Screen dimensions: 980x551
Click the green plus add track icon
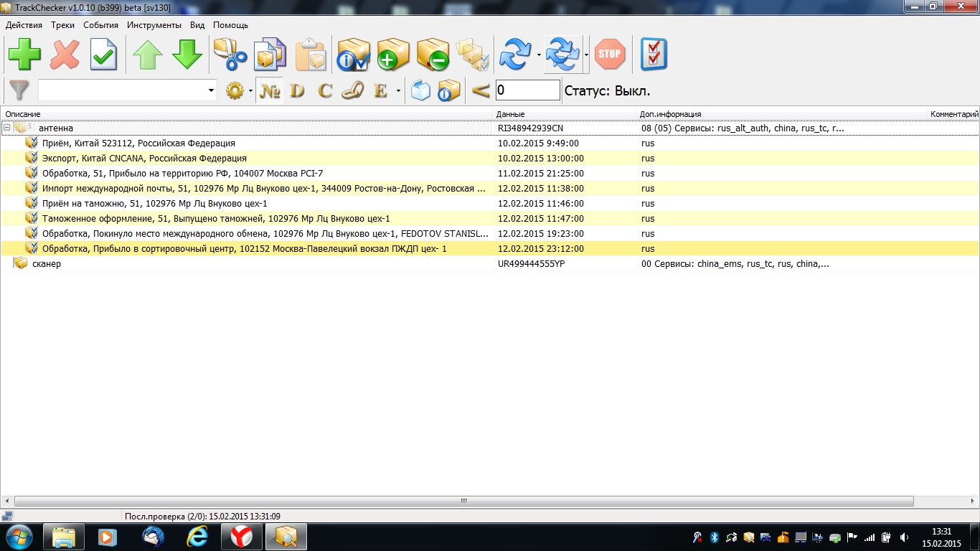coord(24,55)
